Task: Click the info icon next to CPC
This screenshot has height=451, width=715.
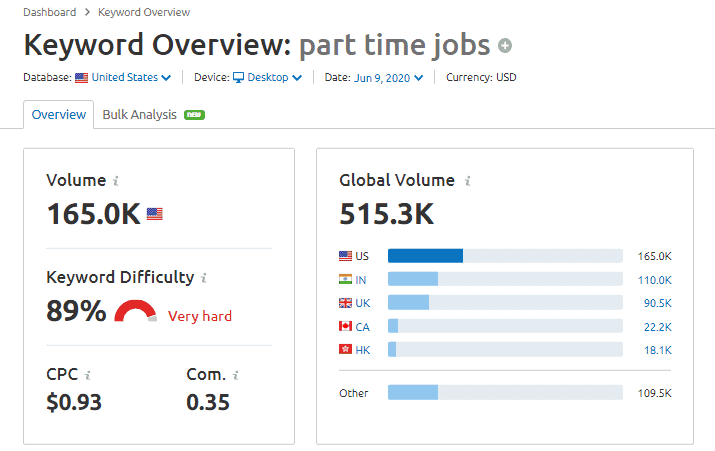Action: point(88,375)
